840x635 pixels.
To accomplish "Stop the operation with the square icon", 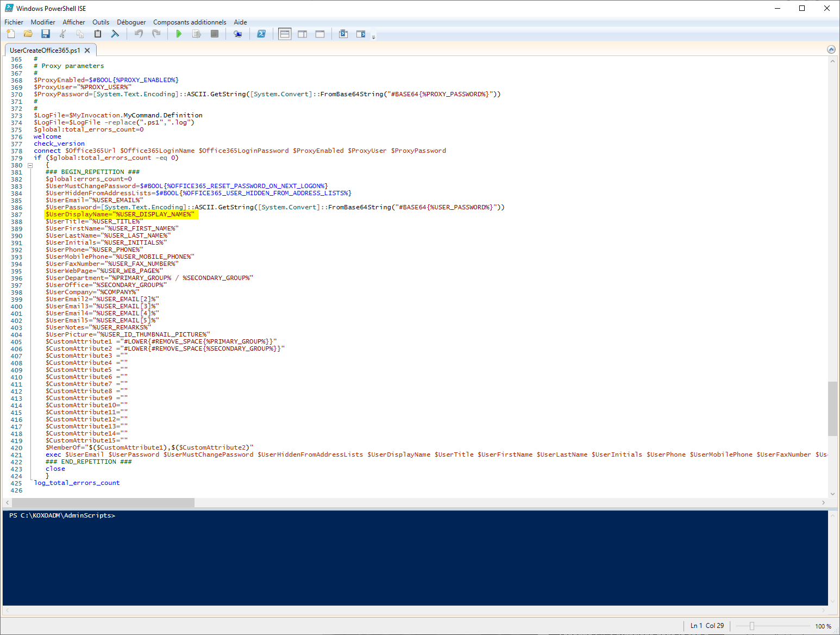I will click(215, 34).
